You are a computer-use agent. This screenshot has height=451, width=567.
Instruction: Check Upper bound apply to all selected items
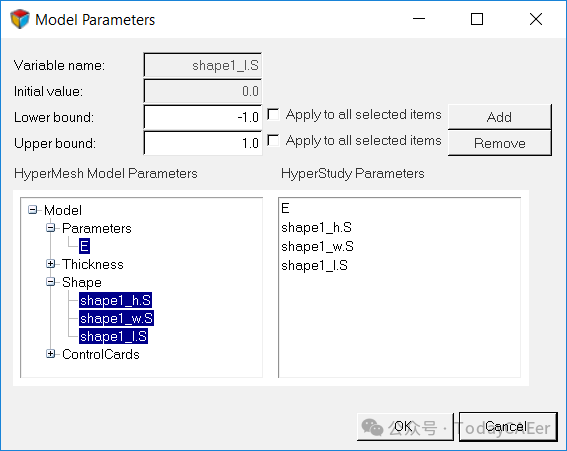[273, 140]
